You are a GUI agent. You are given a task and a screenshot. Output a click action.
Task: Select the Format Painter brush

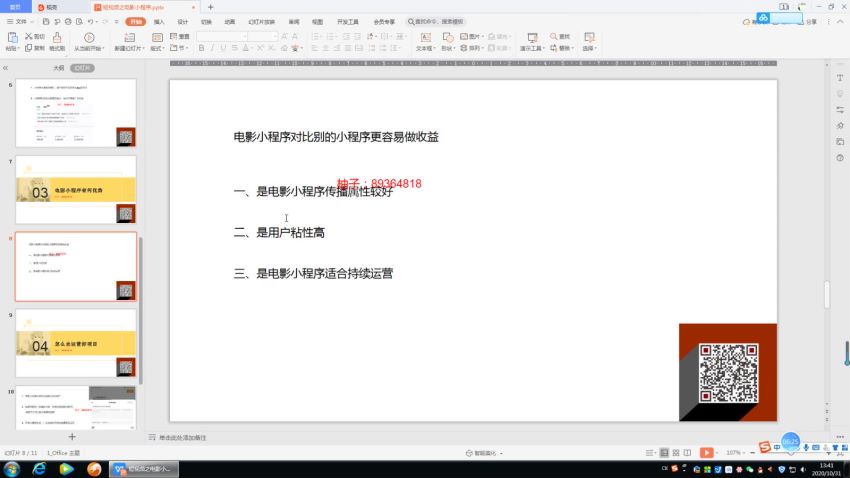(57, 37)
